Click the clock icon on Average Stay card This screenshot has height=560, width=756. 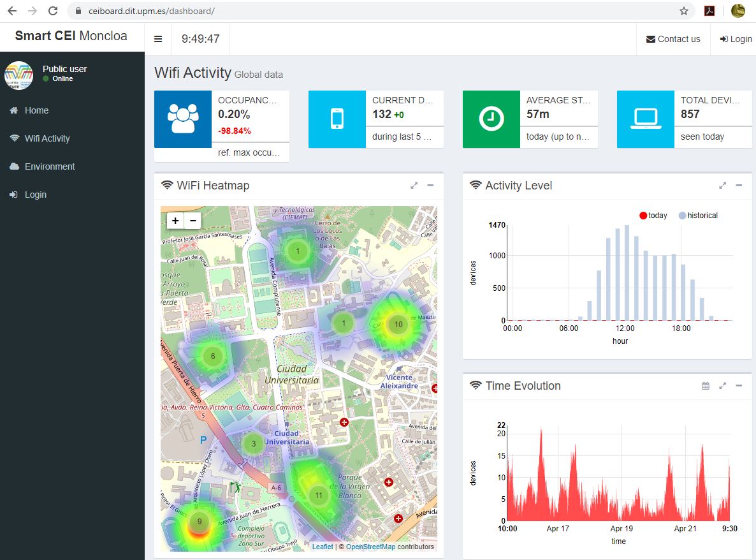(491, 119)
